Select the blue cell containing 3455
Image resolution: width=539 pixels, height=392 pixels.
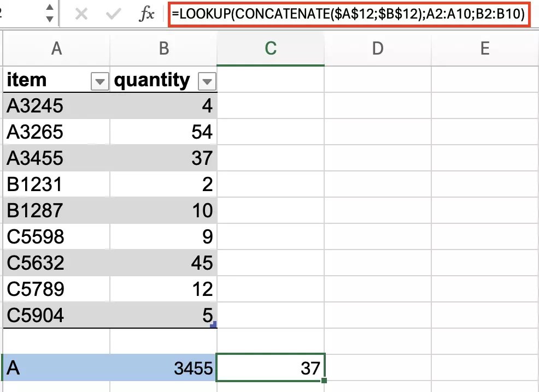click(163, 368)
